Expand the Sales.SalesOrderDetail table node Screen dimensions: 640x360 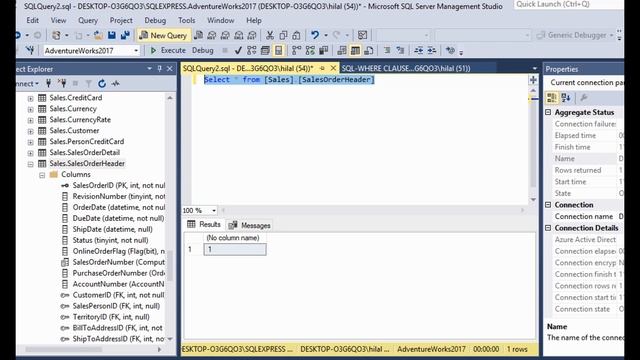[x=31, y=153]
